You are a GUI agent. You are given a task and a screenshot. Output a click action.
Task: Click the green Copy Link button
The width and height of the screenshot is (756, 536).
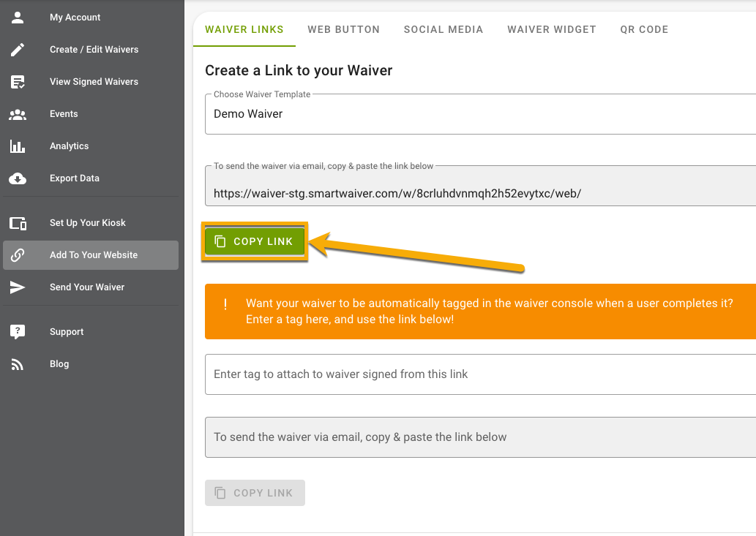coord(255,241)
